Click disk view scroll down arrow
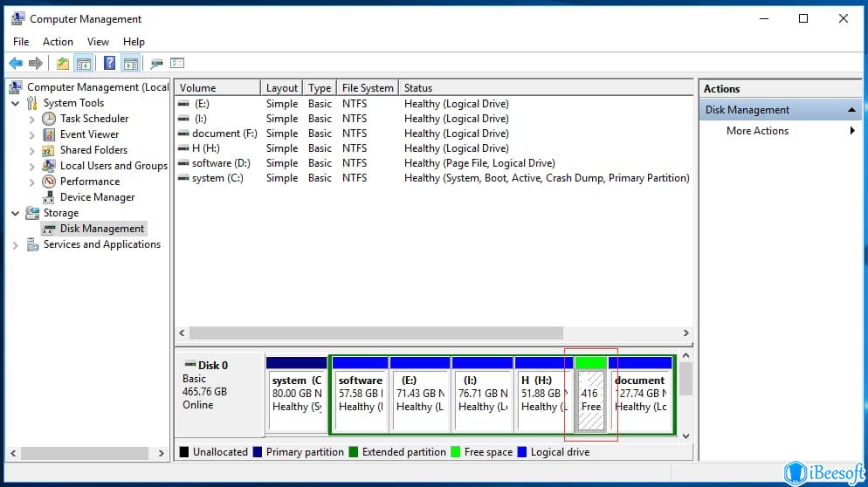 click(685, 436)
